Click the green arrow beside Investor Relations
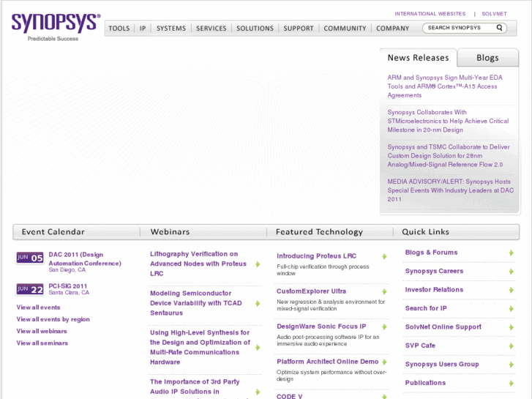The height and width of the screenshot is (399, 532). (512, 290)
